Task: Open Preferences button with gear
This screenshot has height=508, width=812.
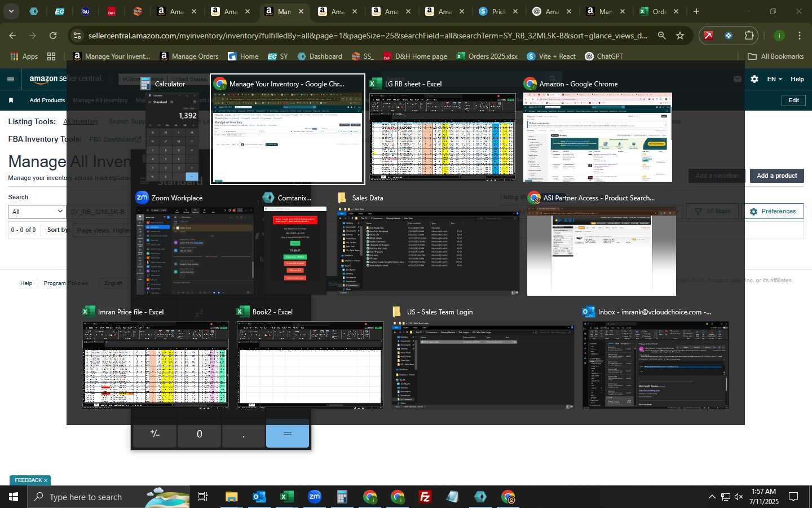Action: (773, 211)
